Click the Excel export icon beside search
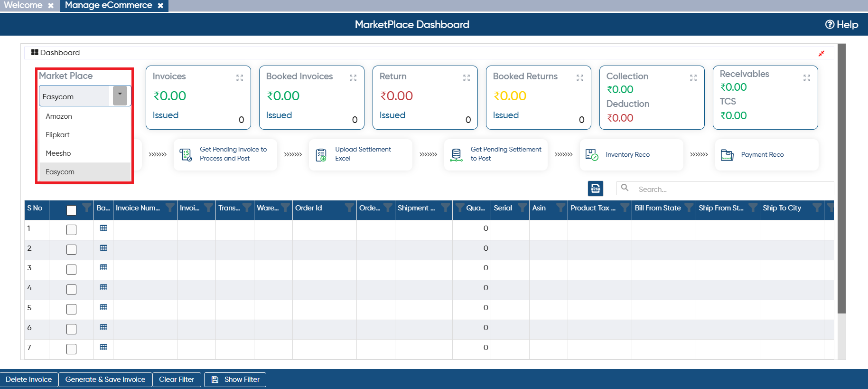 (x=595, y=189)
